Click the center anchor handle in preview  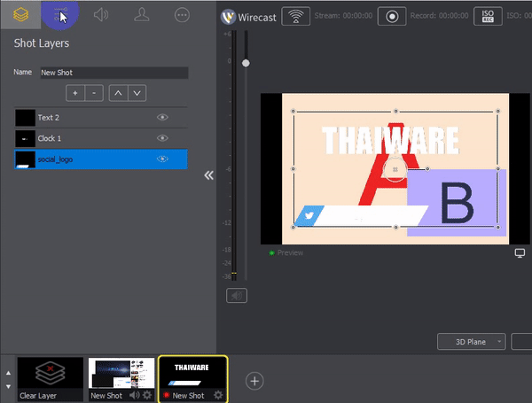pos(395,169)
